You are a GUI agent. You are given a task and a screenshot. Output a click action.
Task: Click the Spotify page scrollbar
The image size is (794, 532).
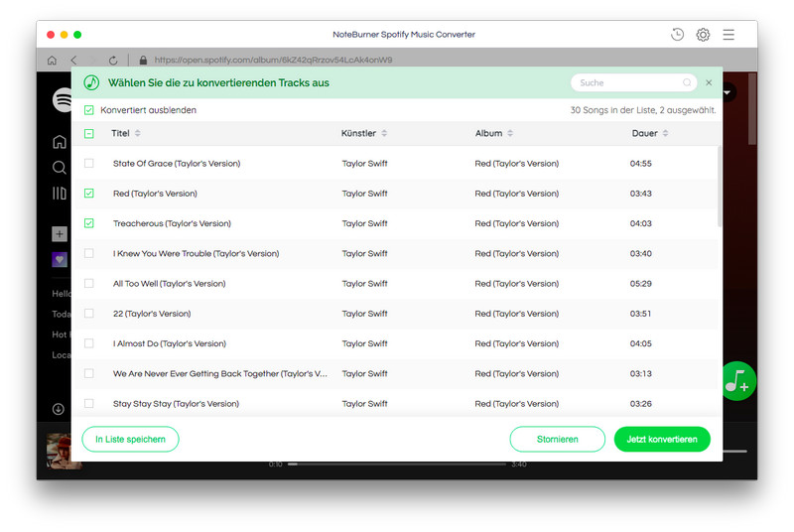point(752,109)
